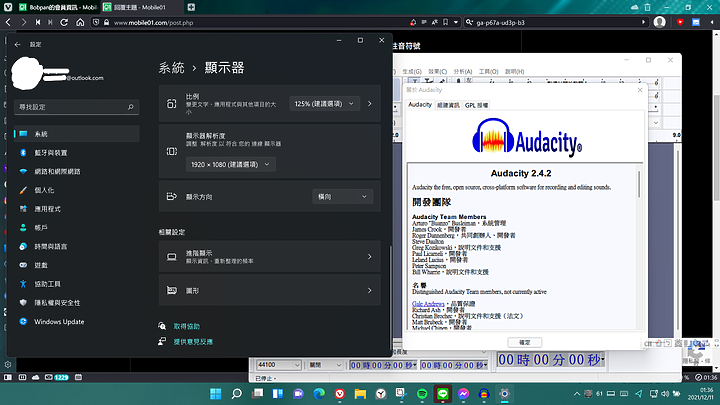Screen dimensions: 720x405
Task: Open Audacity Generate (G) menu
Action: 412,72
